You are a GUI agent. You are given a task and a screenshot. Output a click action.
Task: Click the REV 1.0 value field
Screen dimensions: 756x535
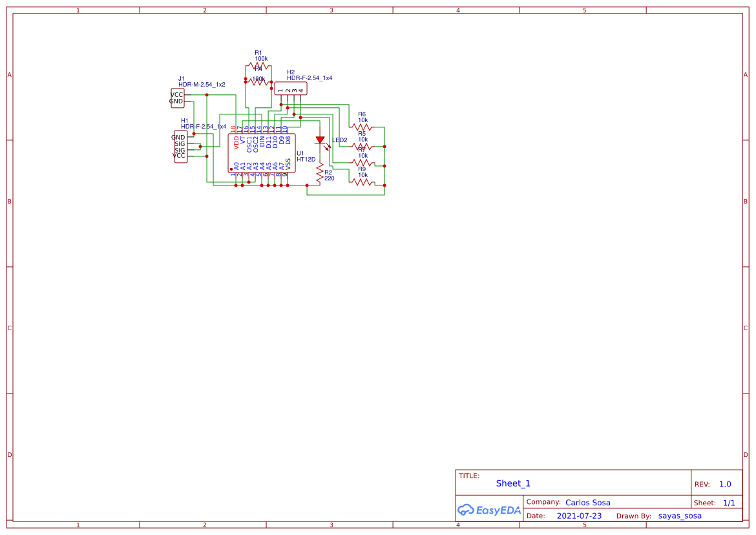tap(724, 483)
